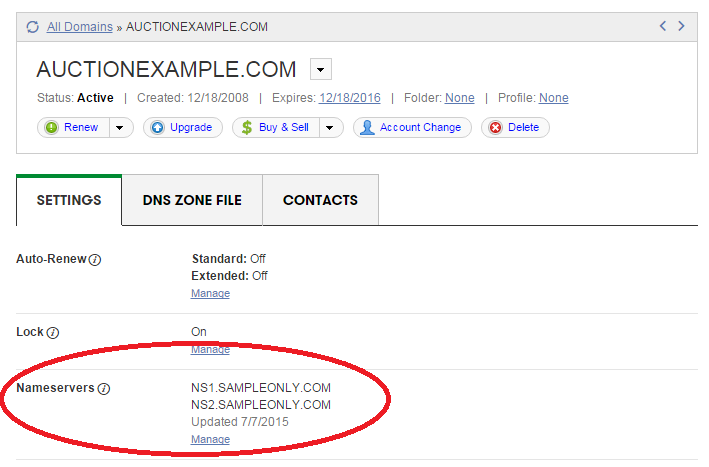
Task: Go to previous domain arrow
Action: click(x=662, y=26)
